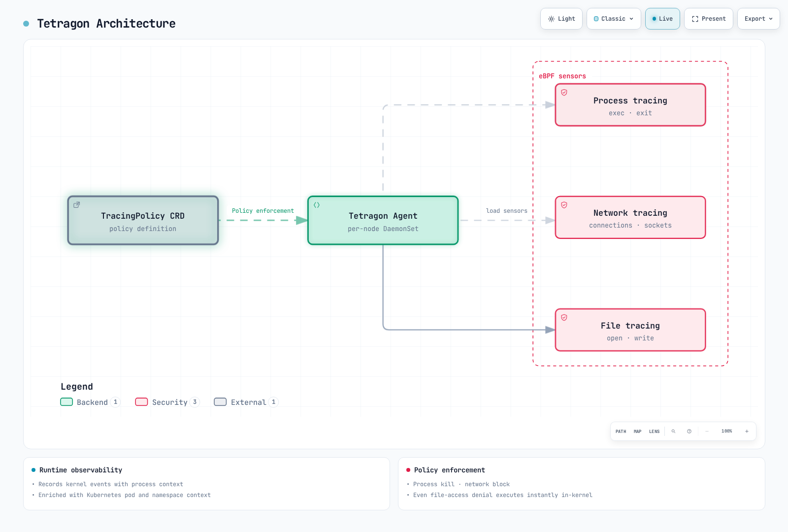Viewport: 788px width, 532px height.
Task: Select the Process tracing title
Action: 630,100
